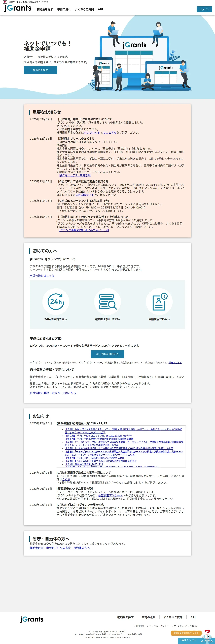This screenshot has width=215, height=644.
Task: Click the 24時間申請できる label
Action: pyautogui.click(x=56, y=319)
